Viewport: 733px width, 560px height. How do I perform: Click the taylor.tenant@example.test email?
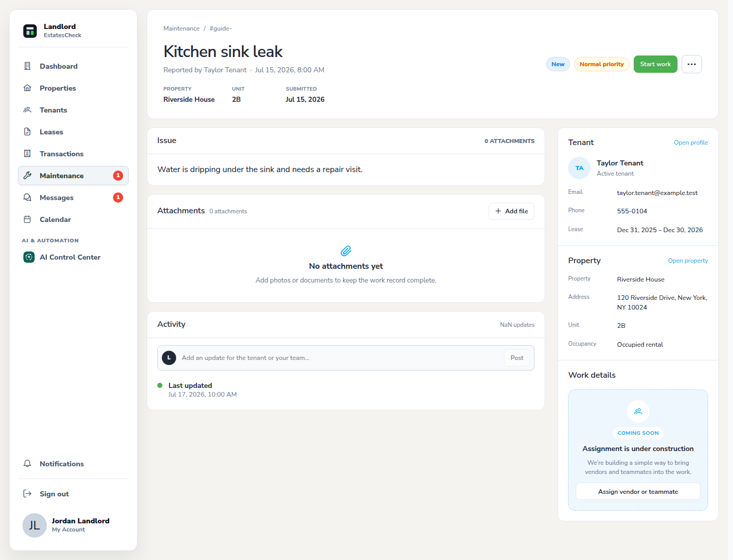click(x=657, y=193)
